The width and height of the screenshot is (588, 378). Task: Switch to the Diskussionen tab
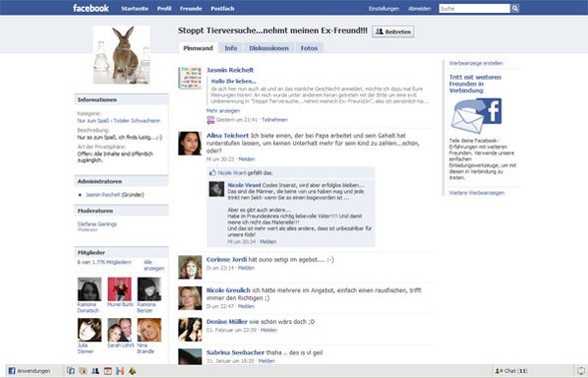pos(269,48)
